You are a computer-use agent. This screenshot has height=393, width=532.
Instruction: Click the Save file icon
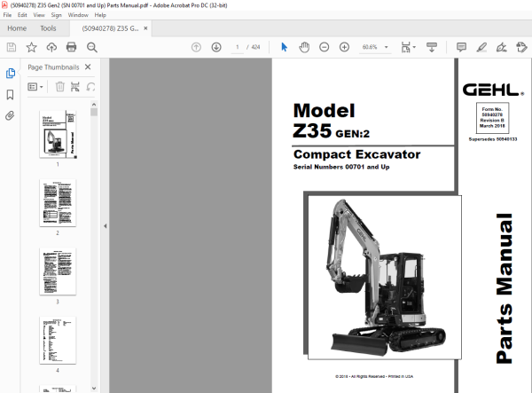[x=12, y=47]
